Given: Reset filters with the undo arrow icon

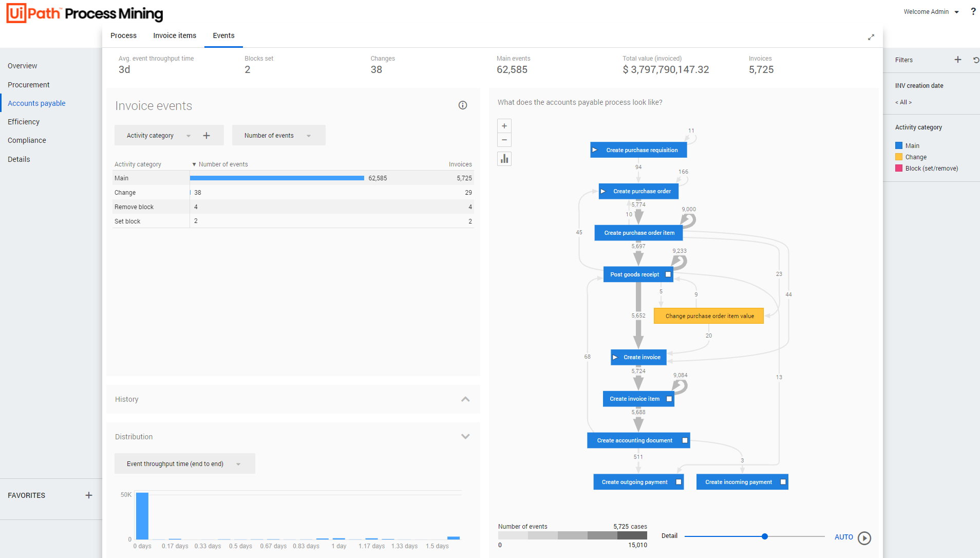Looking at the screenshot, I should 976,60.
